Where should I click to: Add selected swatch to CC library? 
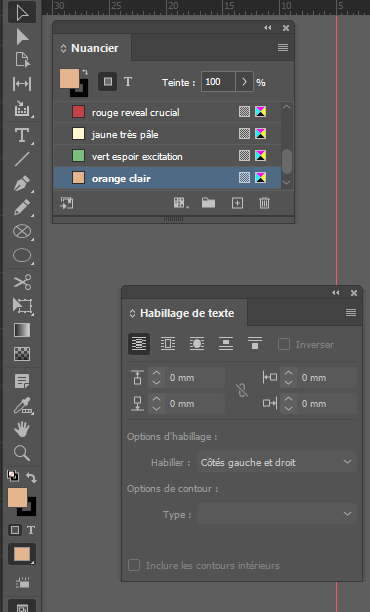click(x=67, y=203)
